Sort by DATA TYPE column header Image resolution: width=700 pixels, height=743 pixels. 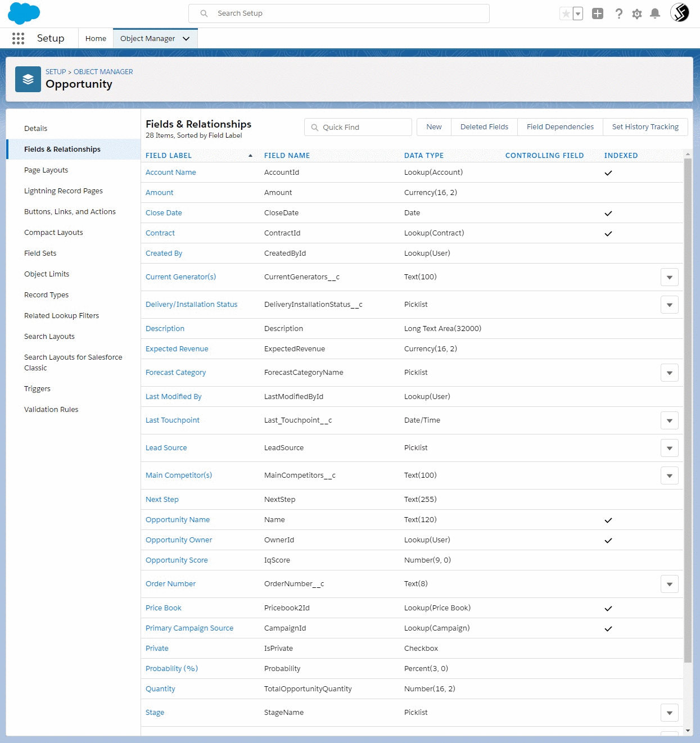point(424,156)
